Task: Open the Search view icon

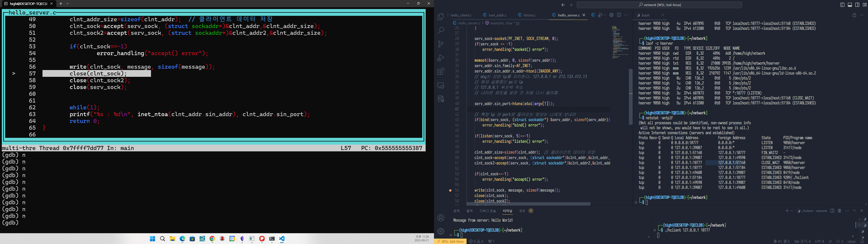Action: [x=440, y=30]
